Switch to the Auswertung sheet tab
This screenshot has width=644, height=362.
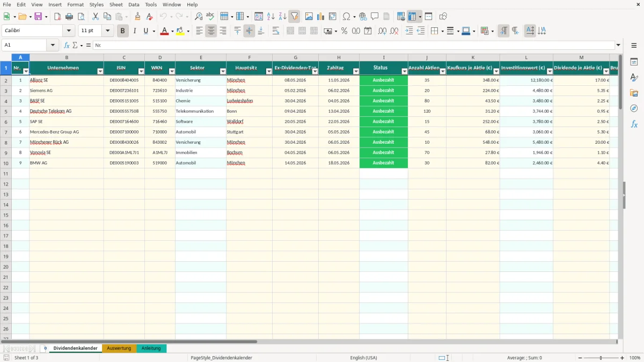click(x=119, y=348)
